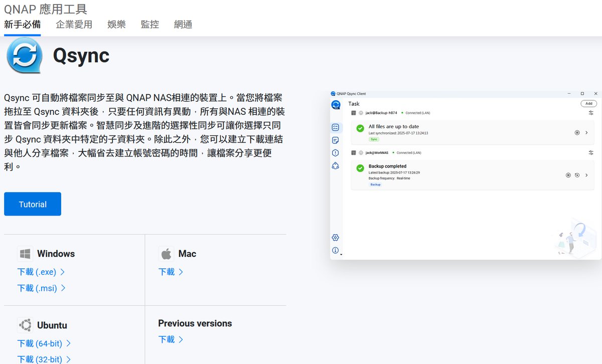Click info icon beside jack@WorkNAS
This screenshot has height=364, width=602.
coord(361,152)
